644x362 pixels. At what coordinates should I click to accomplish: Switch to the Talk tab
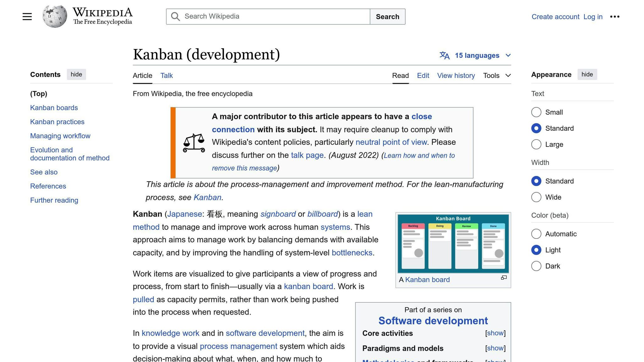pos(166,75)
